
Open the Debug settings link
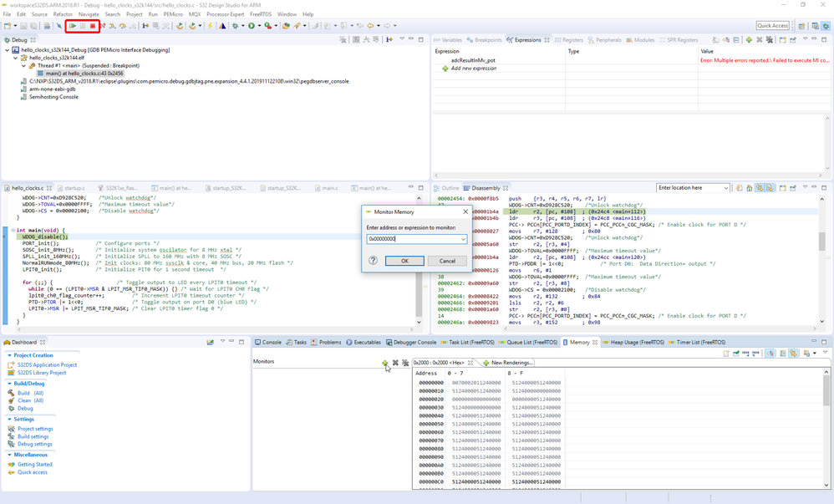point(35,444)
